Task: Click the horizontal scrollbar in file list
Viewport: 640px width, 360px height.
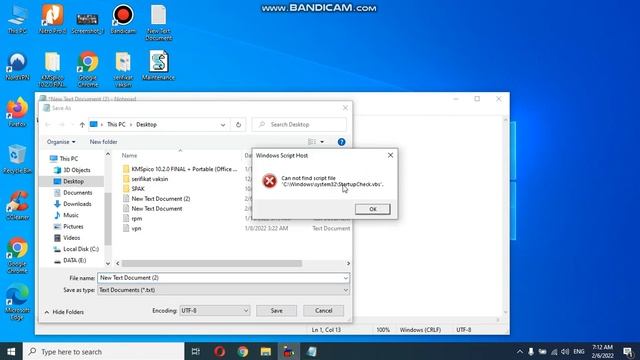Action: point(212,264)
